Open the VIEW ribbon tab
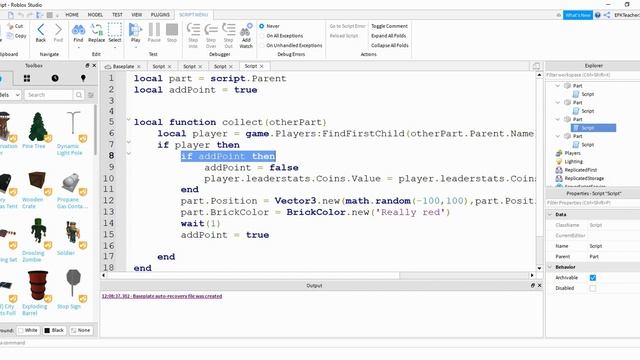Screen dimensions: 640x360 coord(137,15)
